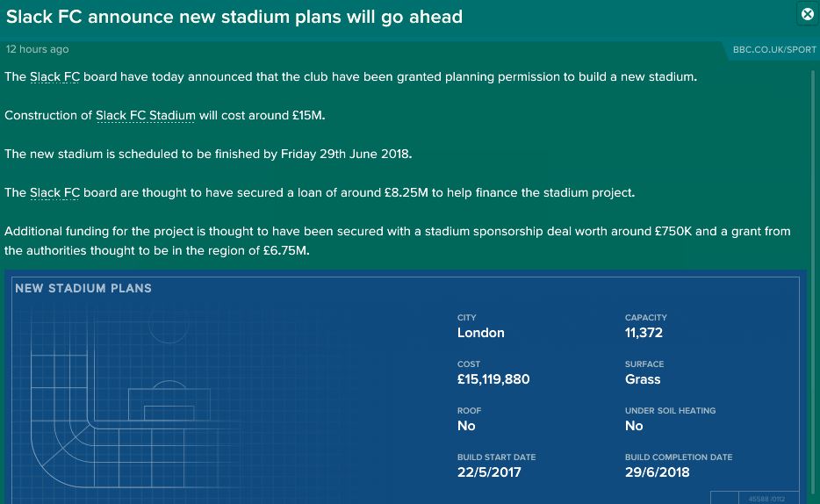Click the build start date 22/5/2017

point(489,472)
